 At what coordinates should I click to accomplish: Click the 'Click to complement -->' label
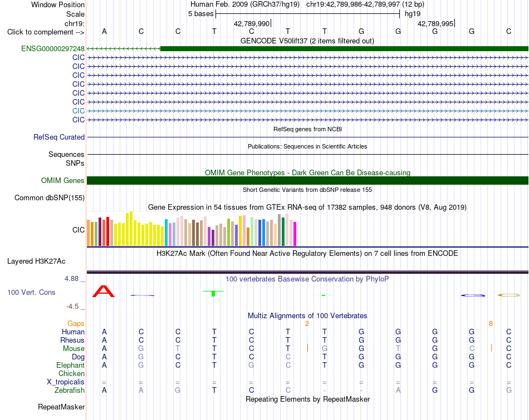coord(46,32)
